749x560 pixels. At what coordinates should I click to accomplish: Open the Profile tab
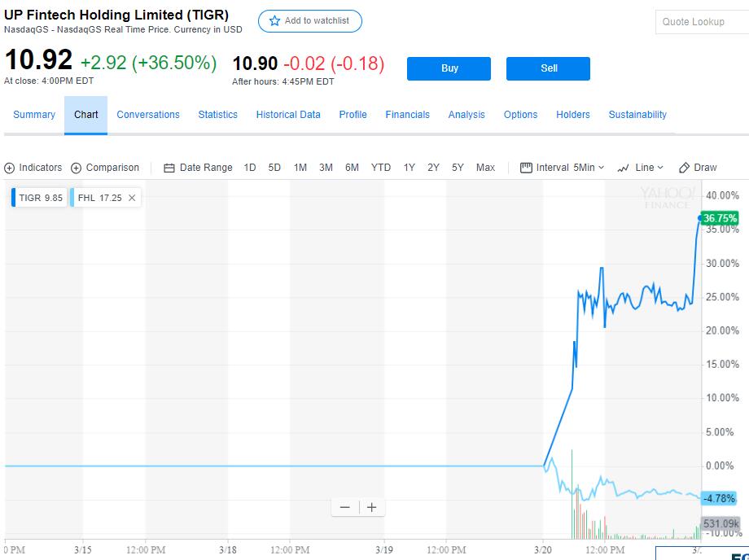pyautogui.click(x=353, y=115)
